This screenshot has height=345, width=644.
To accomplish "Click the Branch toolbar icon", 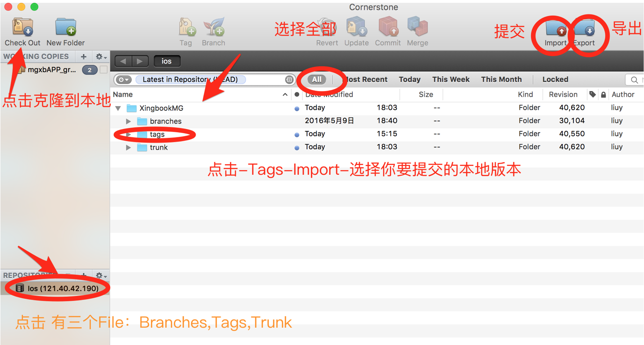I will point(214,27).
